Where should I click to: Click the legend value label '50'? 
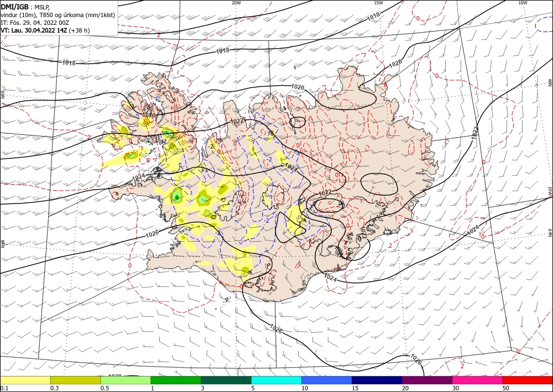tap(506, 388)
